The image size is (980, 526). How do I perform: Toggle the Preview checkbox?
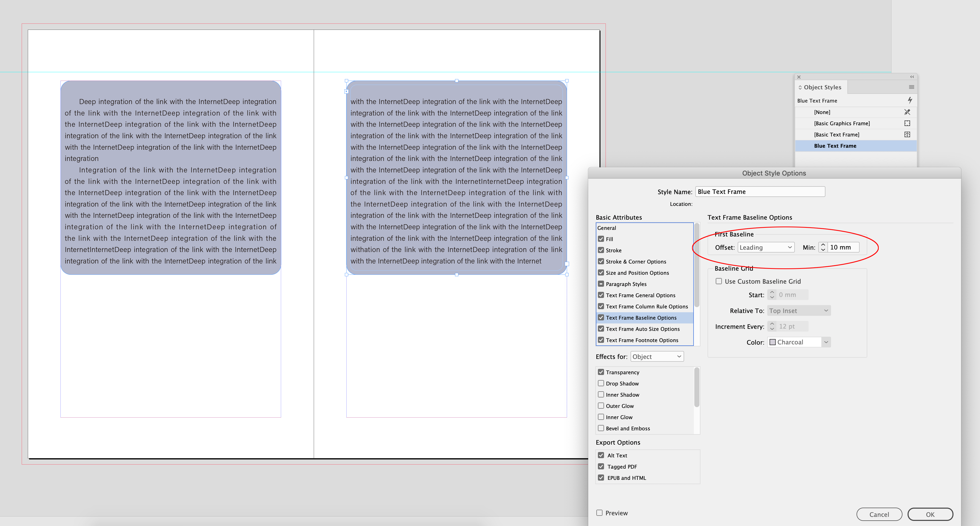599,513
